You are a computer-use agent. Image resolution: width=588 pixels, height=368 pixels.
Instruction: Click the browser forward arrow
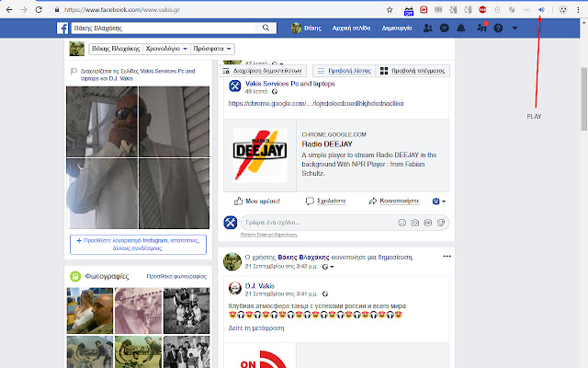coord(24,10)
